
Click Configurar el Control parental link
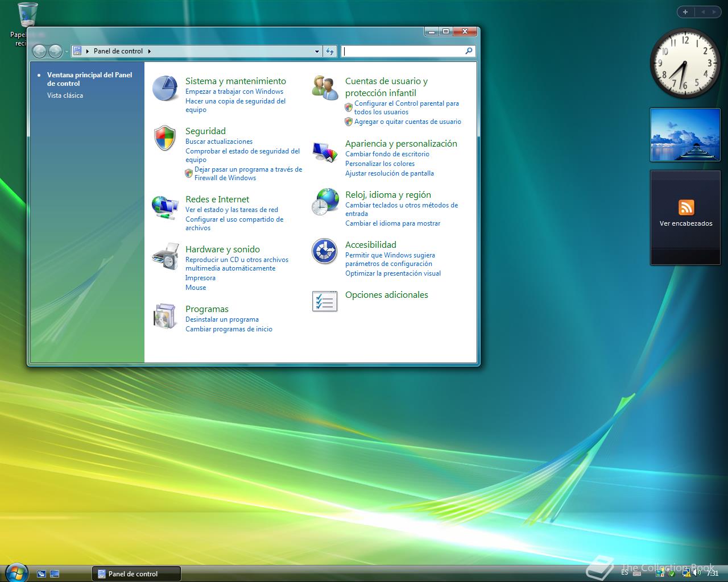[406, 107]
